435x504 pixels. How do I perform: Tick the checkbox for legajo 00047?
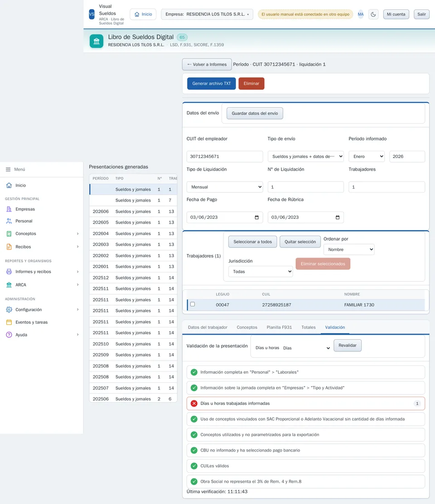coord(193,304)
